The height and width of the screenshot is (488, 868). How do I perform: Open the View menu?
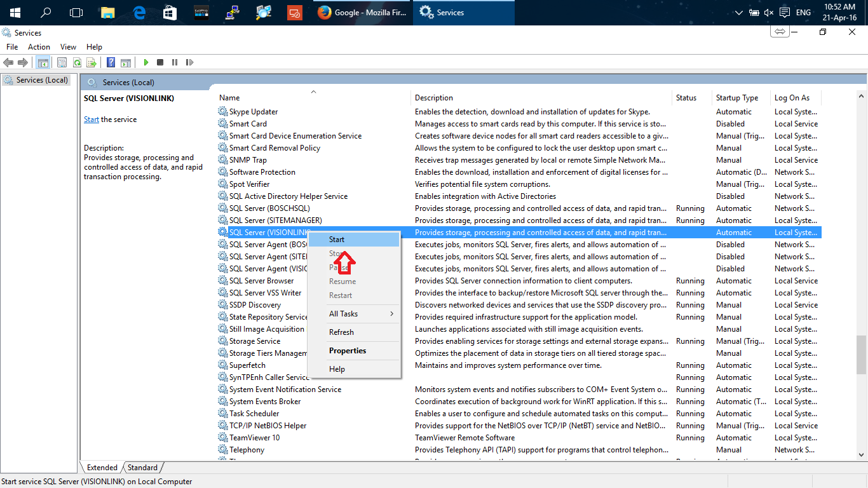[x=68, y=47]
